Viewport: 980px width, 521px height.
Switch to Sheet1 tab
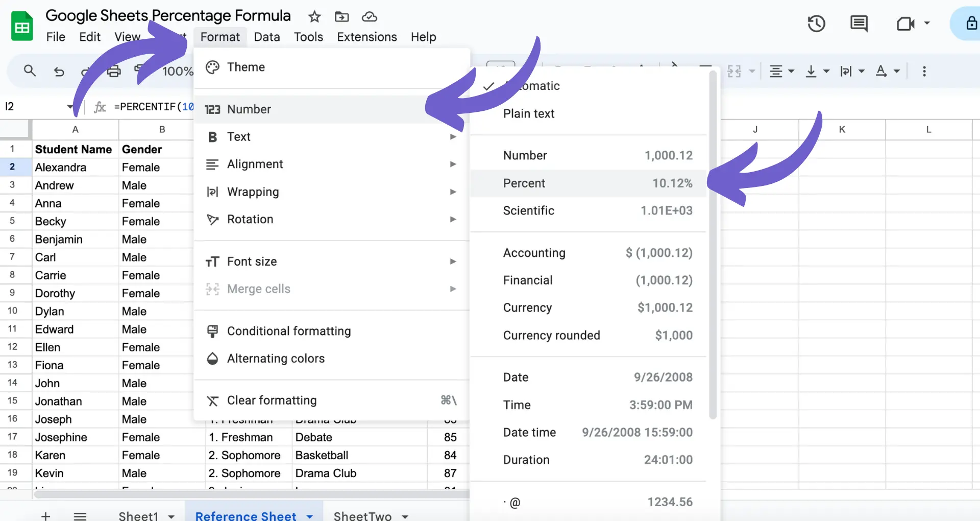coord(138,516)
